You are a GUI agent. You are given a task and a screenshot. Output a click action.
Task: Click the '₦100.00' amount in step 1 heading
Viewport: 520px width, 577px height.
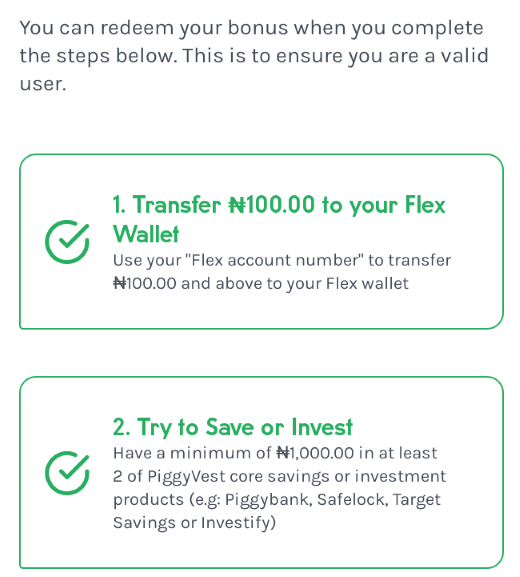point(272,204)
